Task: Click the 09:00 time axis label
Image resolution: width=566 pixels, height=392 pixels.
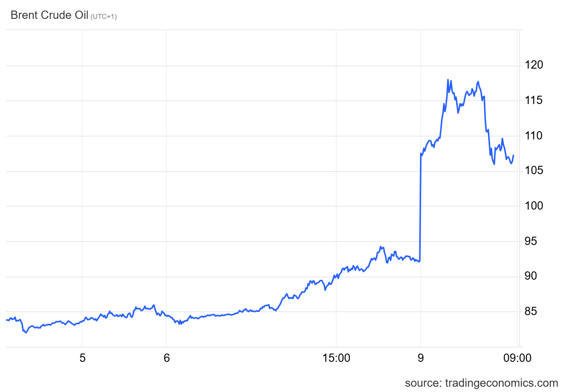Action: (x=517, y=358)
